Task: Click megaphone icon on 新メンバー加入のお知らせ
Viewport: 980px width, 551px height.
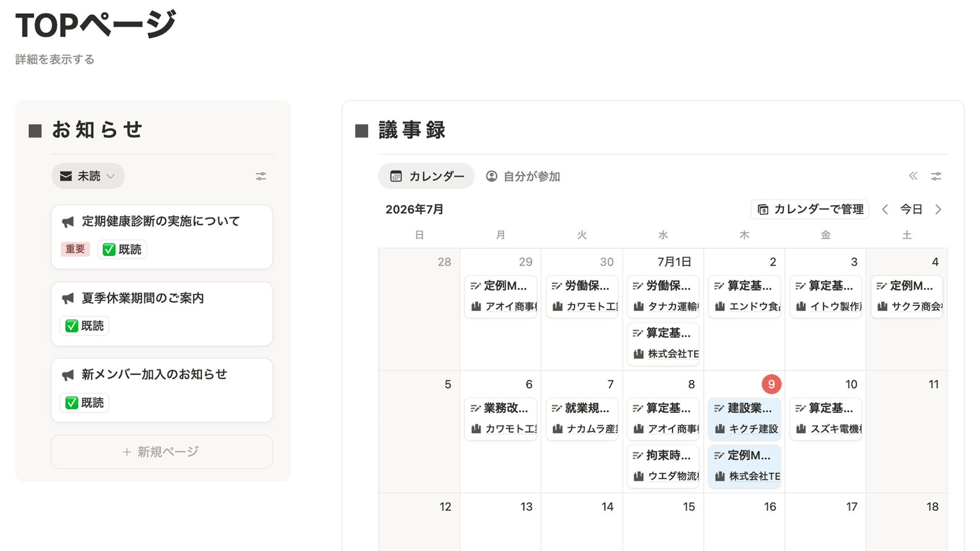Action: (x=68, y=374)
